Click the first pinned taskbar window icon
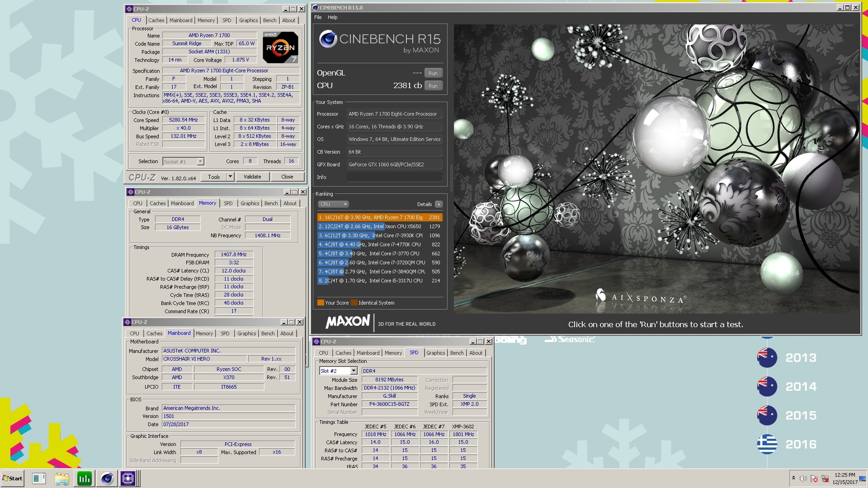868x488 pixels. (x=39, y=479)
